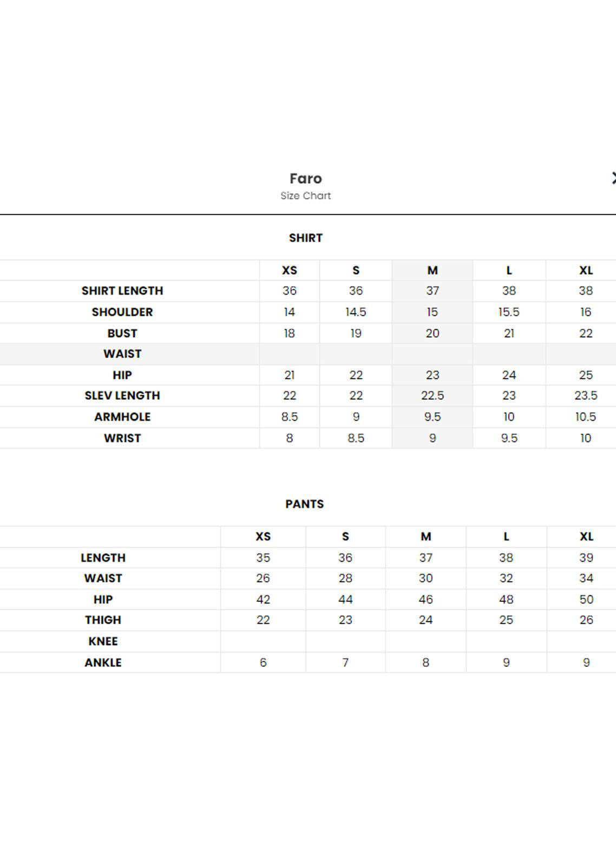Click the SHIRT section heading
616x858 pixels.
[x=306, y=238]
